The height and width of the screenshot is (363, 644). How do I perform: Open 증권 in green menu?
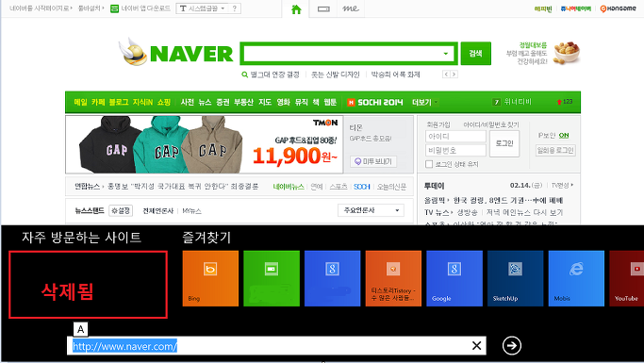coord(223,102)
